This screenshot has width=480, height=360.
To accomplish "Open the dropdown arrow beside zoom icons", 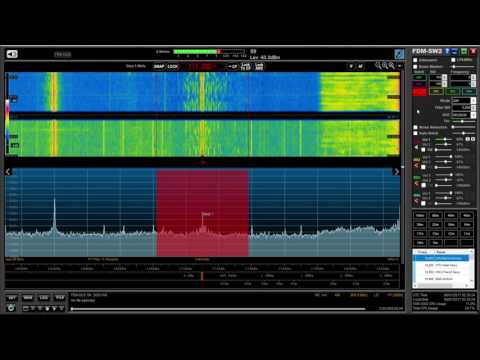I will [x=399, y=66].
